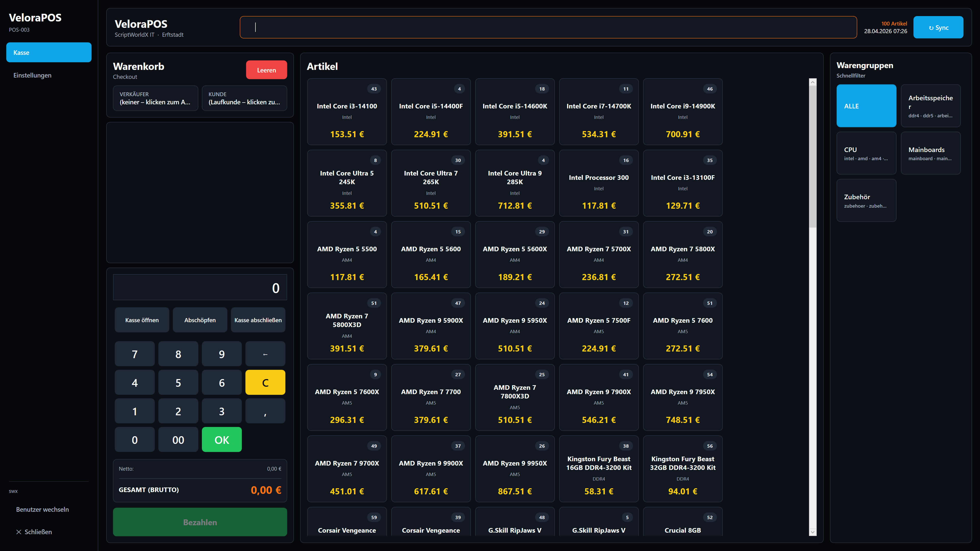
Task: Select the Intel Core Ultra 5 245K card
Action: pos(347,183)
